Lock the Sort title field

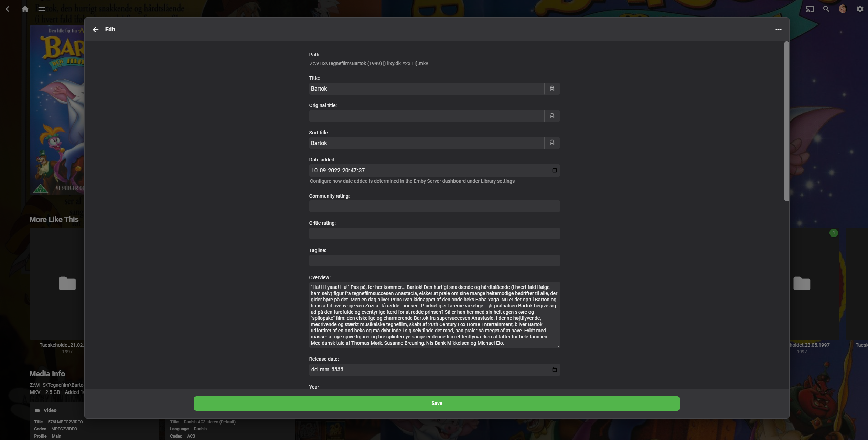pyautogui.click(x=552, y=143)
